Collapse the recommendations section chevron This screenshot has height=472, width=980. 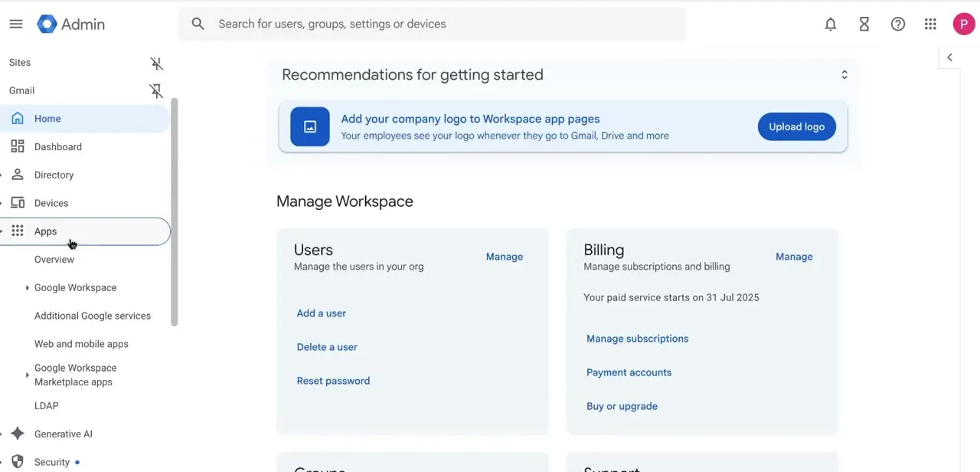point(844,75)
